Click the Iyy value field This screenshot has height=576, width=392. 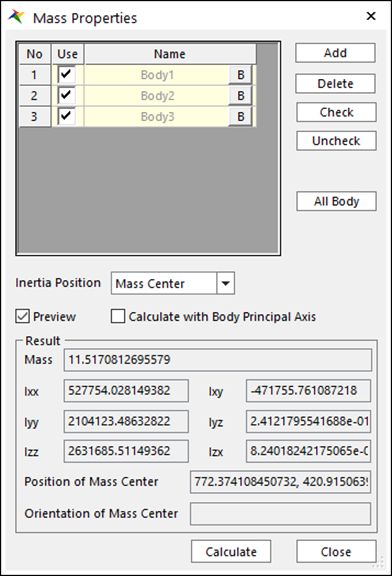[126, 421]
